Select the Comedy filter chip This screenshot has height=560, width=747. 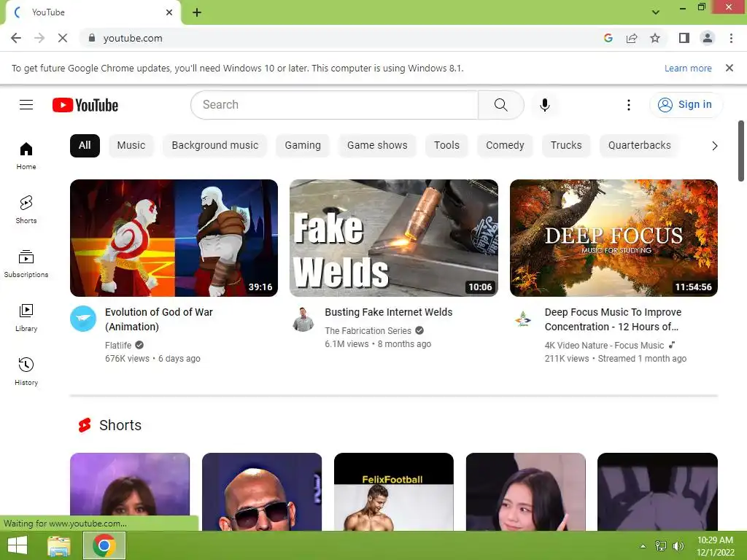point(505,145)
